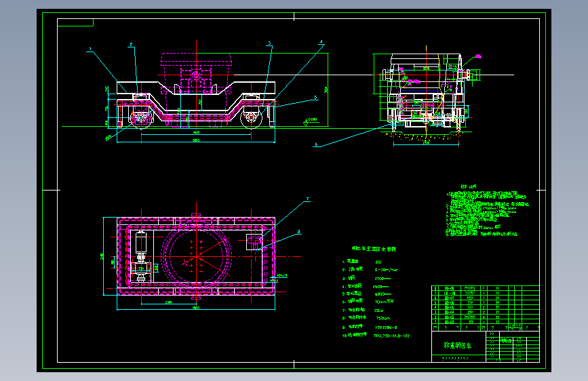Select the technical parameters heading text
This screenshot has width=588, height=381.
pos(374,249)
